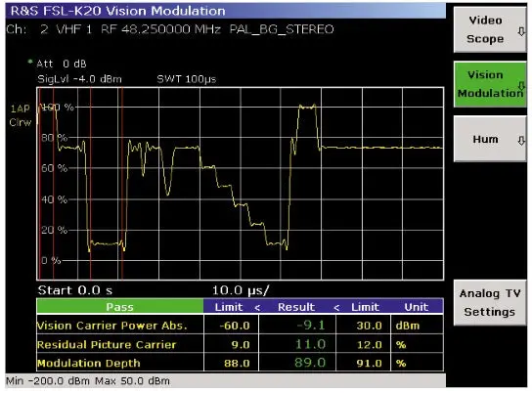The height and width of the screenshot is (393, 532).
Task: Expand submenu arrow on Video Scope
Action: tap(521, 32)
